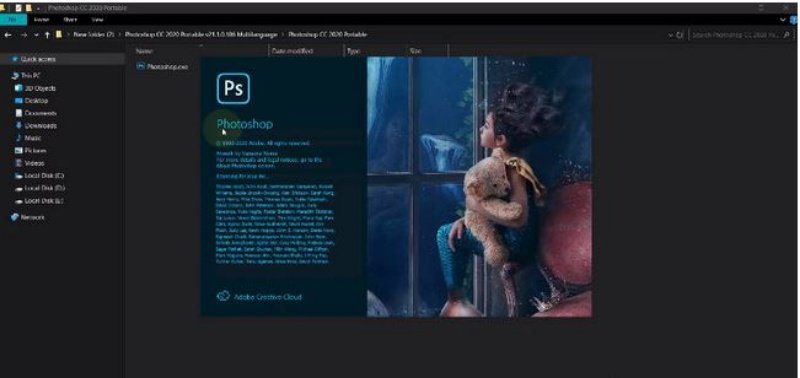This screenshot has height=378, width=800.
Task: Go back with the left arrow button
Action: [8, 35]
